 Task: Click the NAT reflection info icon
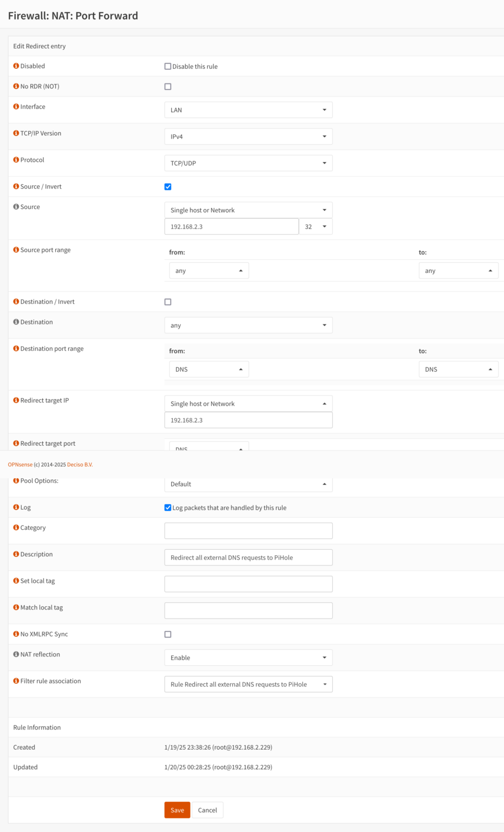(x=16, y=654)
